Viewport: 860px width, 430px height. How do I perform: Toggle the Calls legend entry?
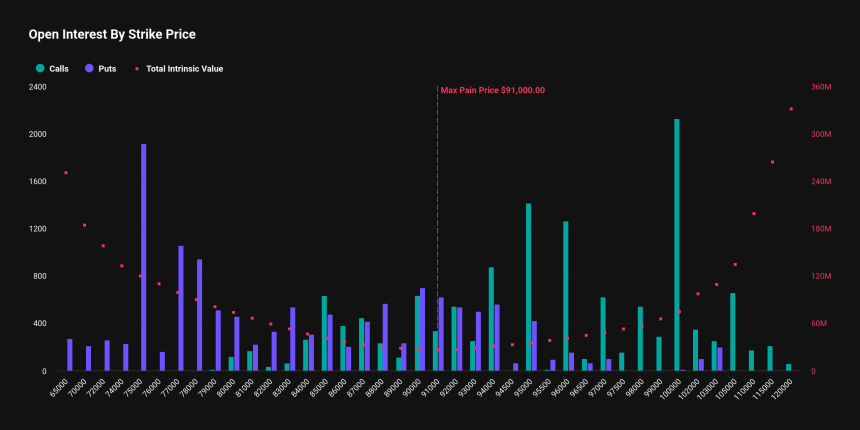click(x=52, y=69)
